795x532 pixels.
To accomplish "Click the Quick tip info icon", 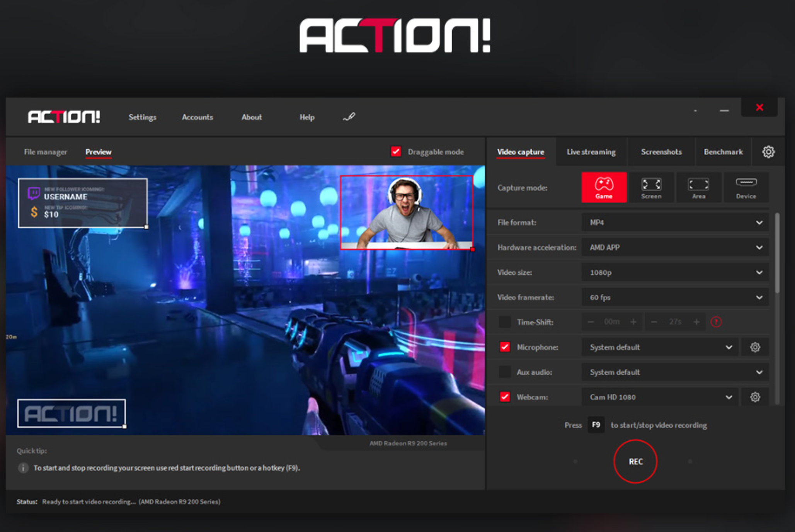I will click(x=23, y=468).
